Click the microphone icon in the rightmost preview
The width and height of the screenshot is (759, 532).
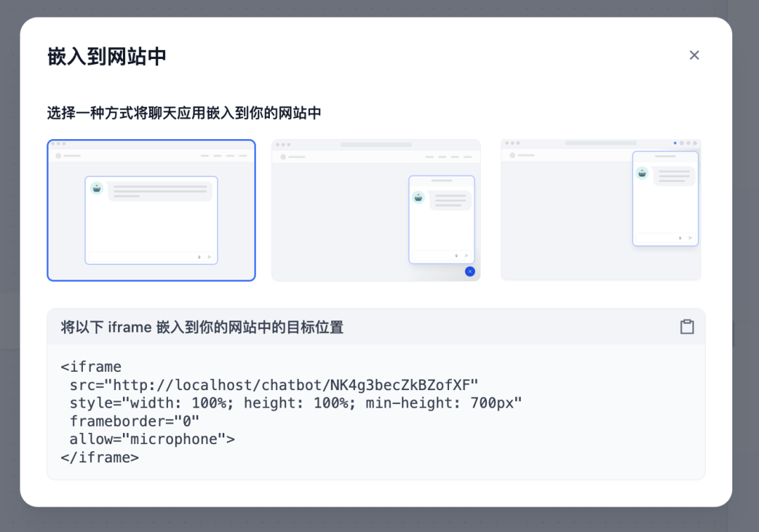pos(680,238)
